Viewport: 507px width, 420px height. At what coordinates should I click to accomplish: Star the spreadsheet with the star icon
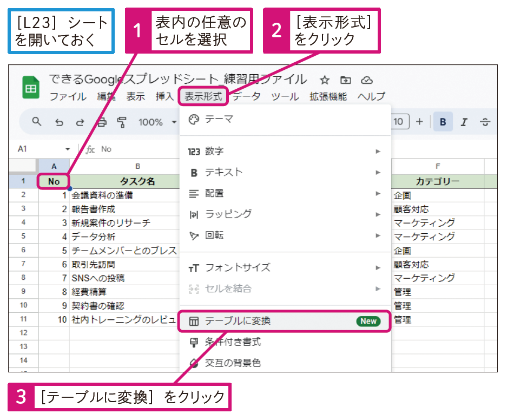324,79
